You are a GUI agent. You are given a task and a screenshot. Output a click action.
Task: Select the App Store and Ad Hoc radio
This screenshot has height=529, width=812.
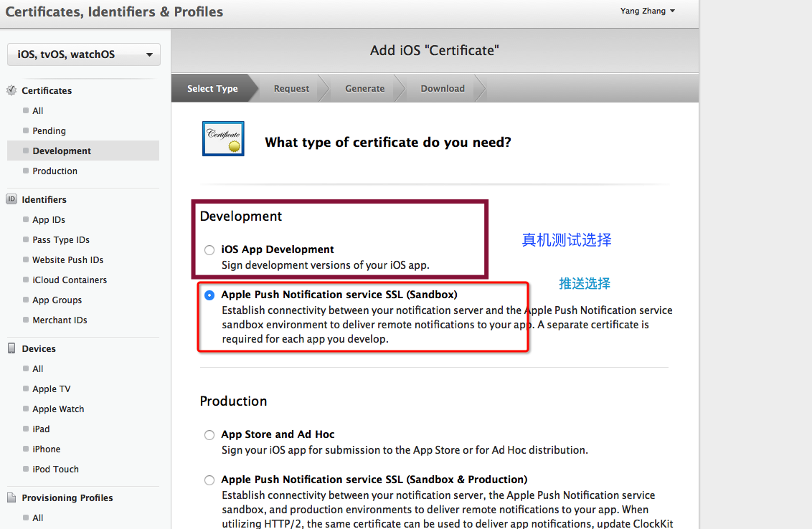209,435
